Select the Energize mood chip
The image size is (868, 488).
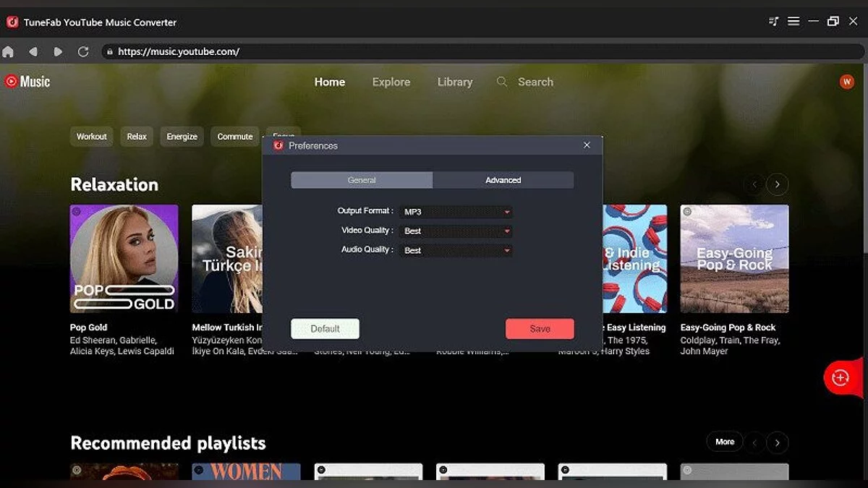(182, 137)
